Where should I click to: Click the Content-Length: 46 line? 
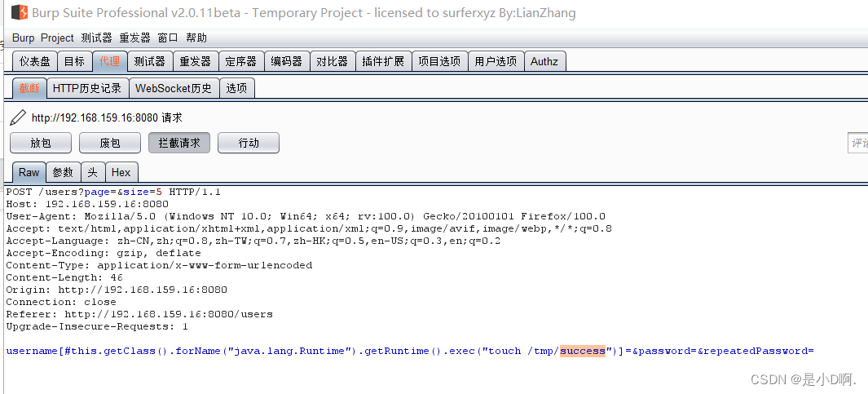[x=64, y=277]
